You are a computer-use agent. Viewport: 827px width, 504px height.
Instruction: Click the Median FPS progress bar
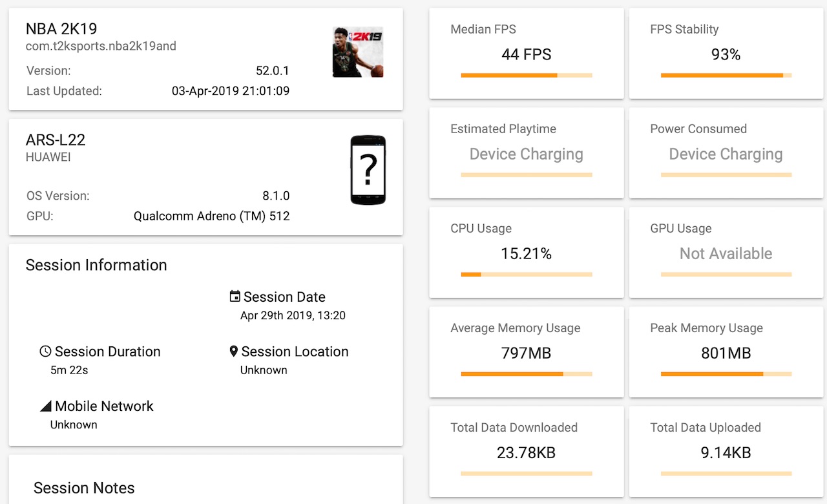click(527, 76)
